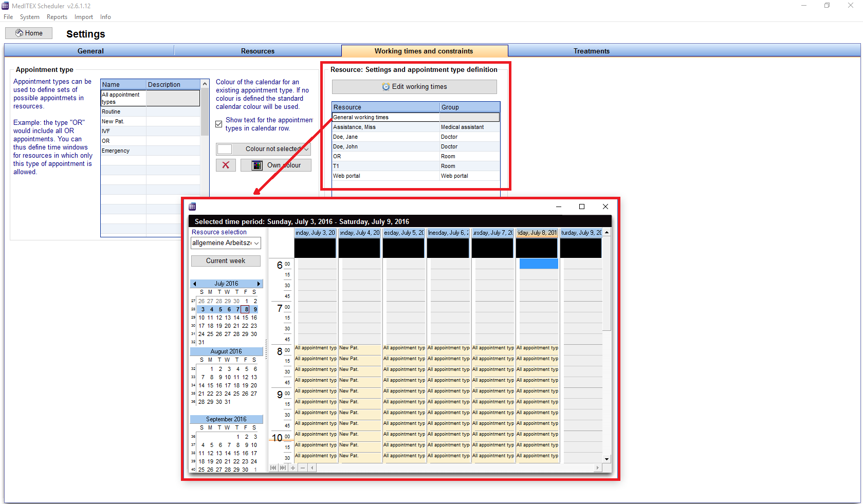This screenshot has width=863, height=504.
Task: Select August 15 in the mini calendar
Action: pos(210,385)
